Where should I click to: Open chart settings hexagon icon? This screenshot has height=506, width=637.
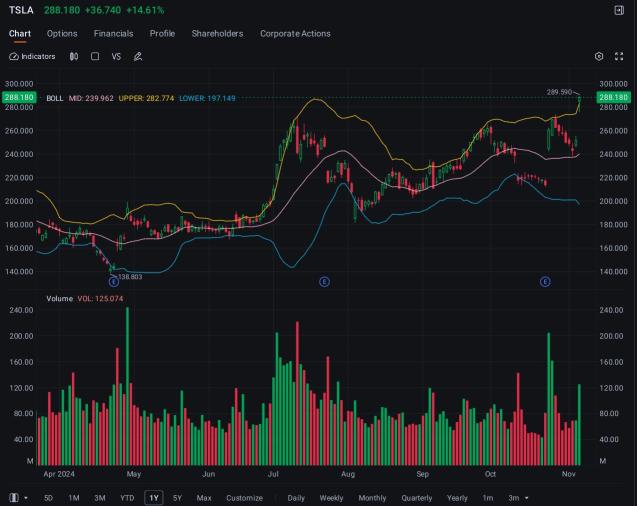click(x=599, y=56)
